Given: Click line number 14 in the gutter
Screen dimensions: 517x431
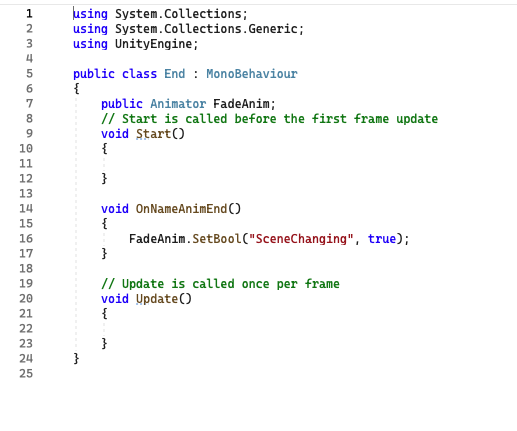Looking at the screenshot, I should (26, 209).
